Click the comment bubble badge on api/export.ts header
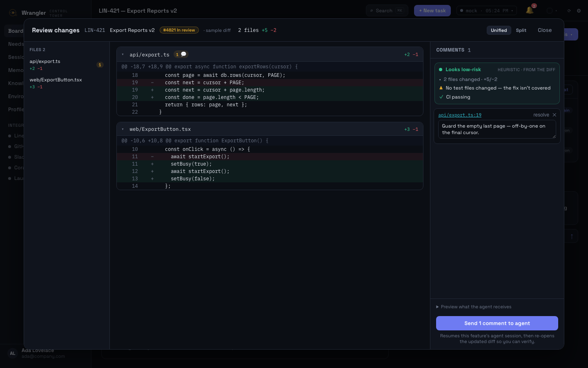The width and height of the screenshot is (588, 368). coord(181,54)
